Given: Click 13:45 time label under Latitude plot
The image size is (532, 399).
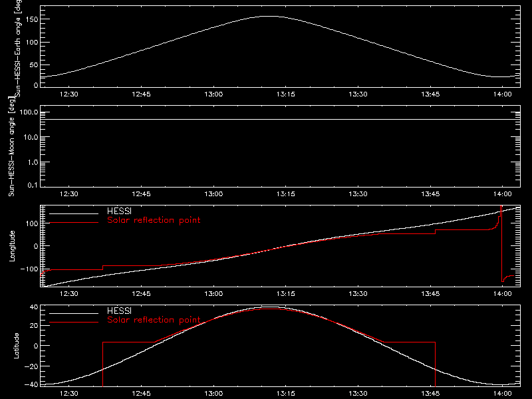Looking at the screenshot, I should click(430, 393).
